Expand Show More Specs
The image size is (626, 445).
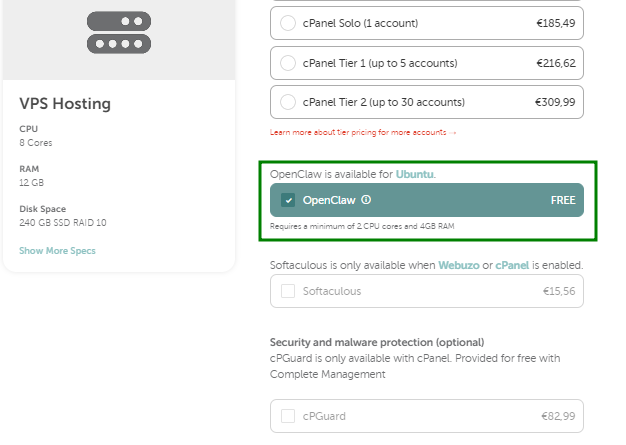pyautogui.click(x=57, y=251)
